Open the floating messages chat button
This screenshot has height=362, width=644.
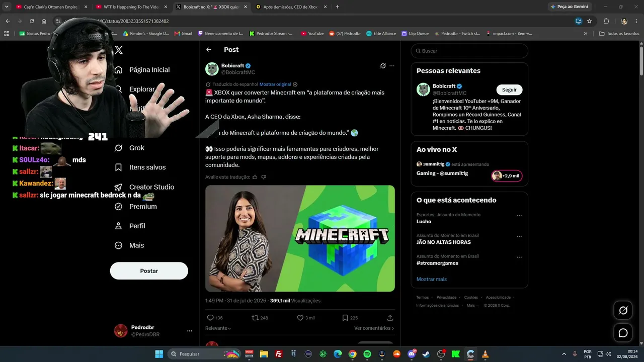(623, 333)
